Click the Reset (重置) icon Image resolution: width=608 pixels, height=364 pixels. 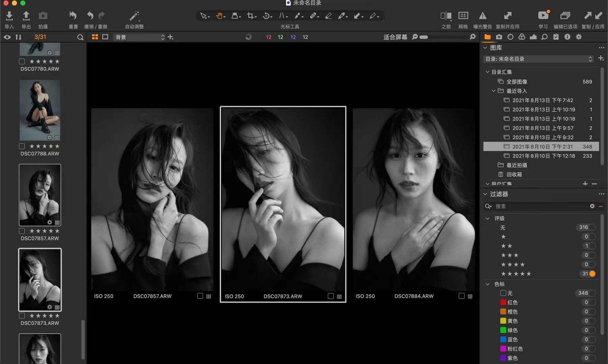tap(73, 16)
